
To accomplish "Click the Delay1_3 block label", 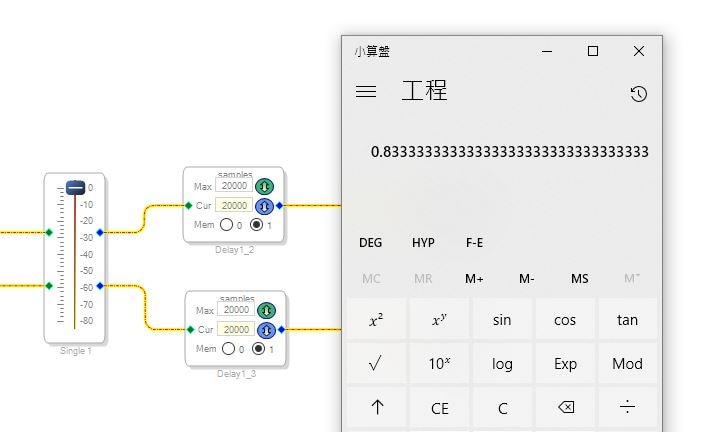I will 236,374.
